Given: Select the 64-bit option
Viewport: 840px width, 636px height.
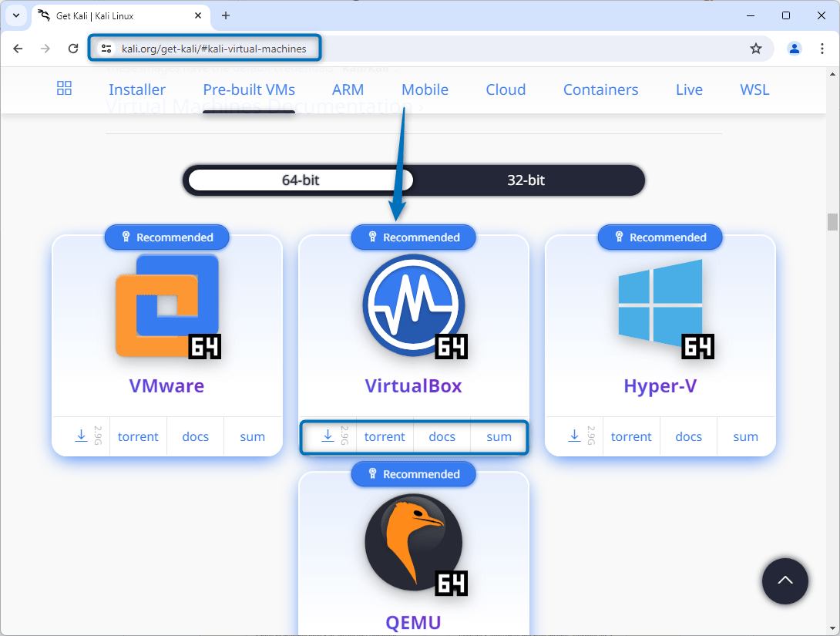Looking at the screenshot, I should (x=298, y=180).
